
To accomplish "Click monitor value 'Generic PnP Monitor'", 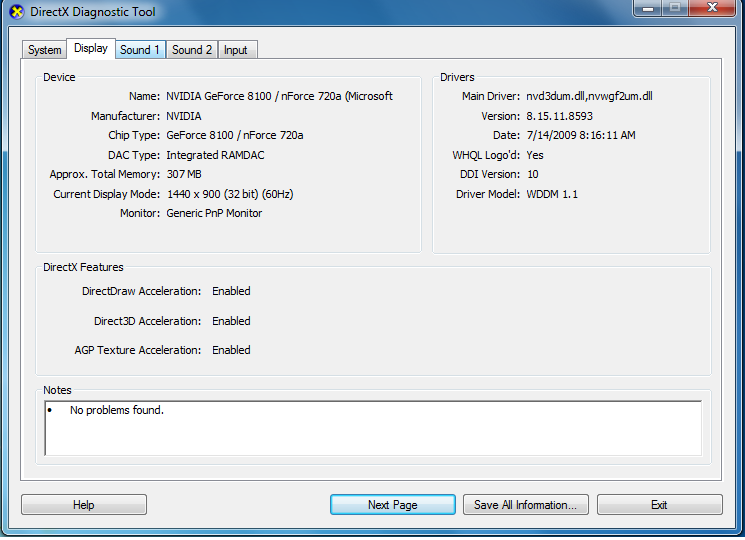I will pyautogui.click(x=214, y=213).
